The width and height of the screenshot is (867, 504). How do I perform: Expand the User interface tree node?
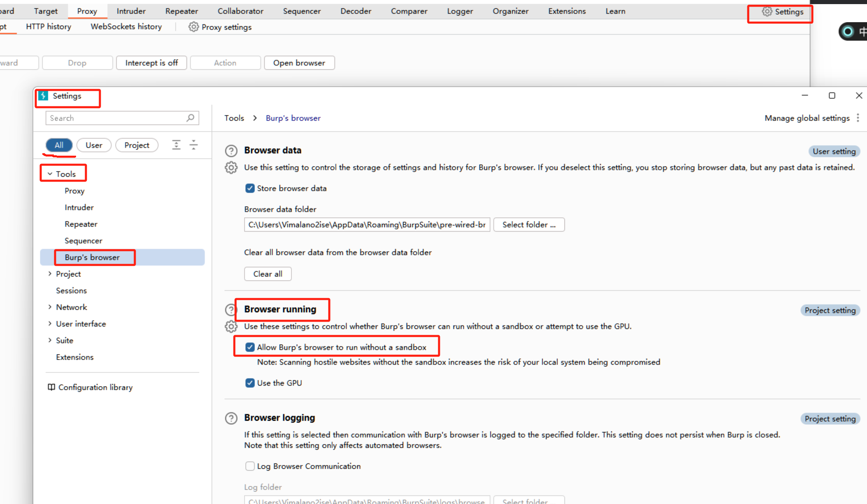coord(50,324)
